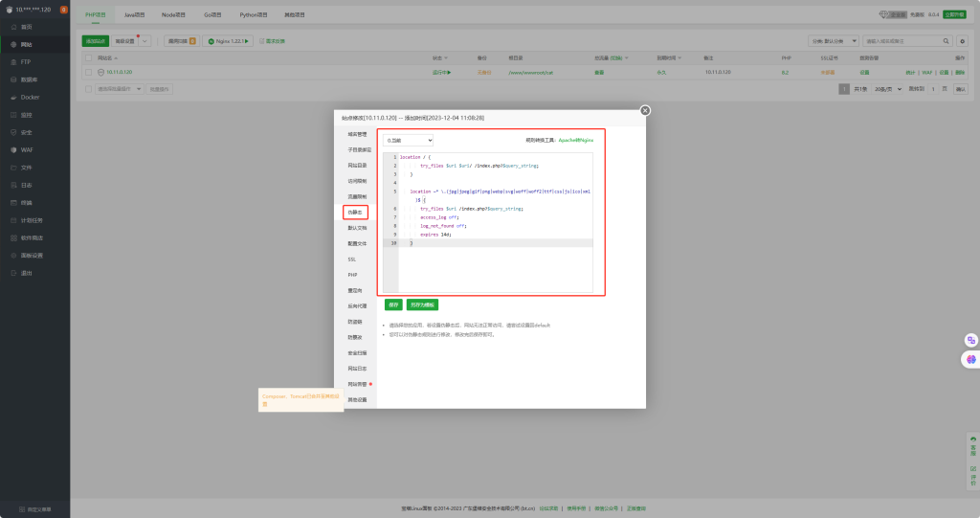Switch to the Python项目 tab
The width and height of the screenshot is (980, 518).
tap(253, 14)
